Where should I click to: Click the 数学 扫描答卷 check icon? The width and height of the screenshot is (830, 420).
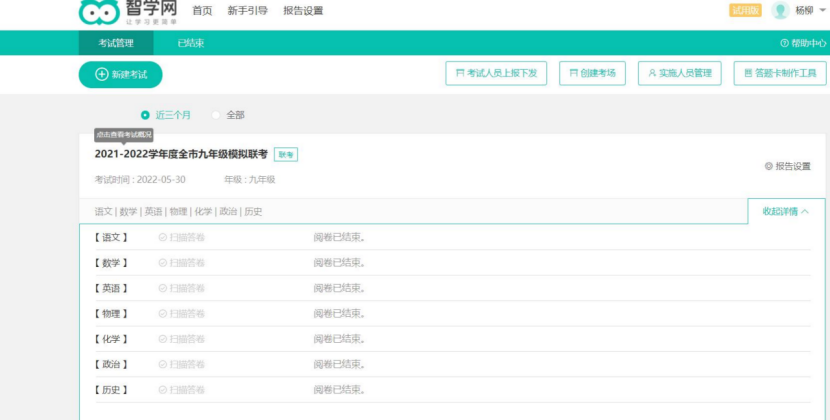162,263
